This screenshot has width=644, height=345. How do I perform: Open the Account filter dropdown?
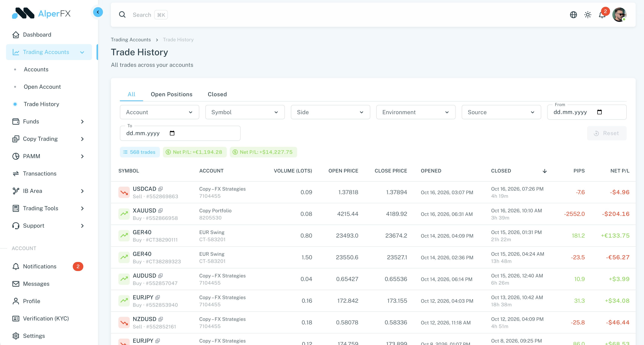point(159,112)
